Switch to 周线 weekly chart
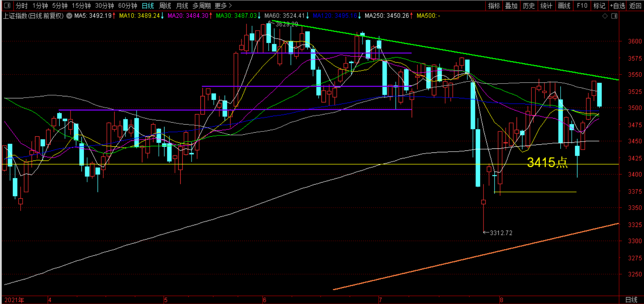This screenshot has width=644, height=304. pyautogui.click(x=165, y=6)
